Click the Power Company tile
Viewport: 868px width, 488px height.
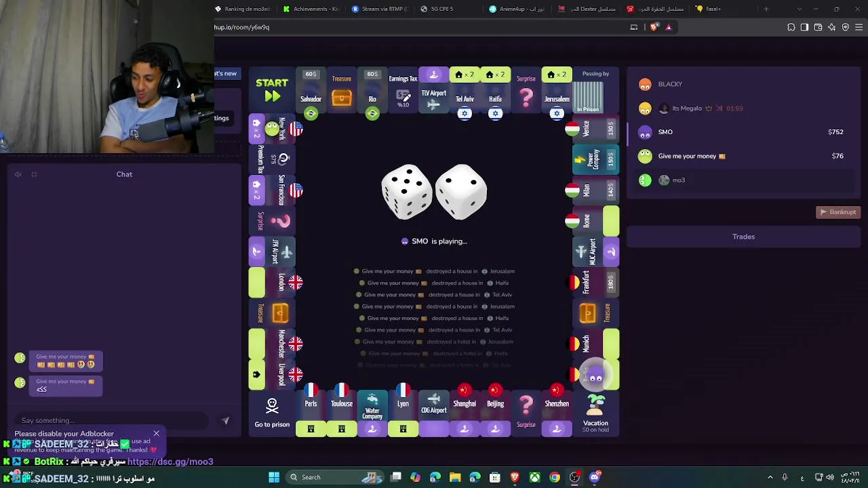click(595, 159)
